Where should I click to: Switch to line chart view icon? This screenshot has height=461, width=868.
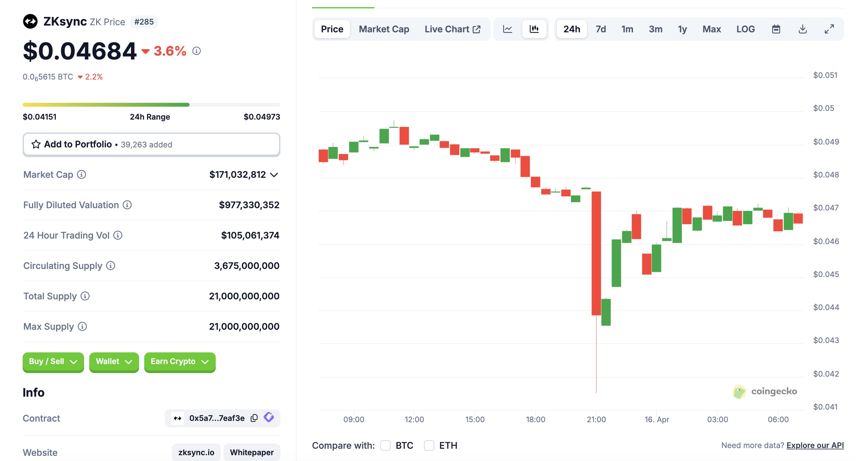507,29
